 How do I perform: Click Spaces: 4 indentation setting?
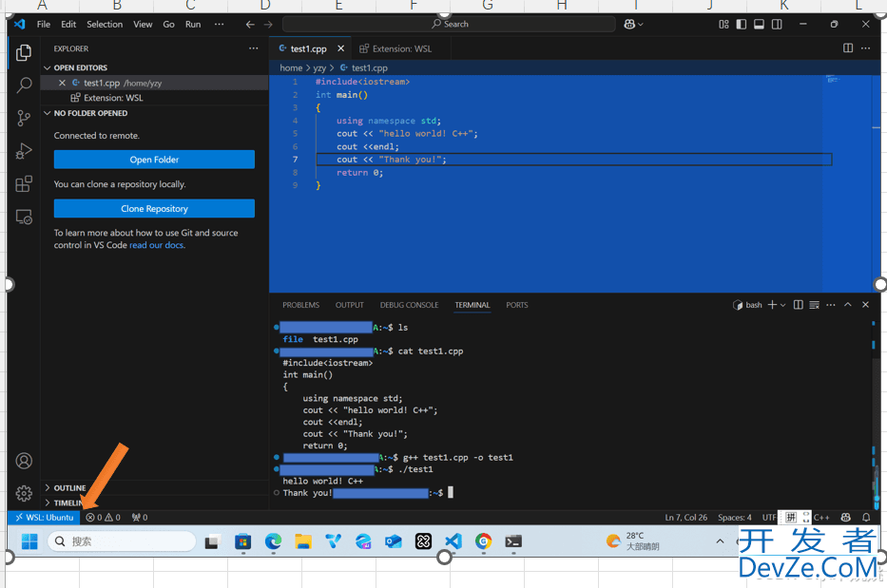[x=734, y=518]
